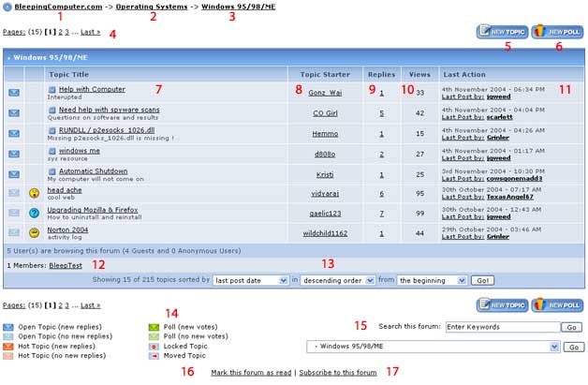Click envelope icon for windows me topic
588x385 pixels.
14,154
